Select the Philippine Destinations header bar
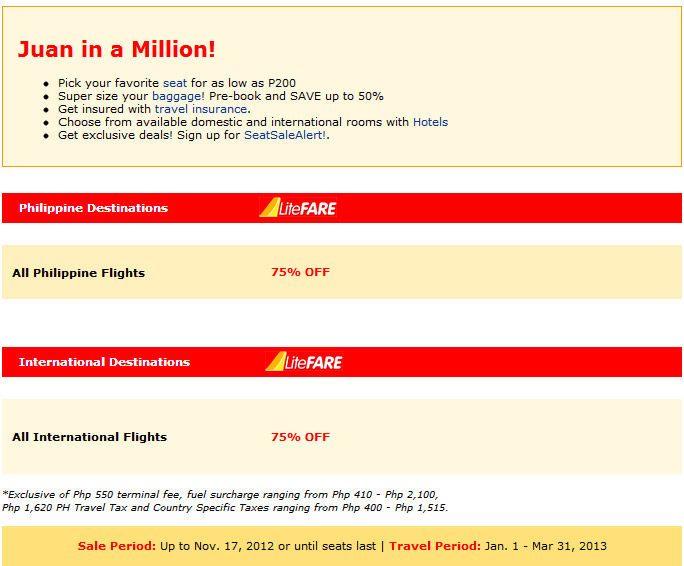 pyautogui.click(x=342, y=208)
